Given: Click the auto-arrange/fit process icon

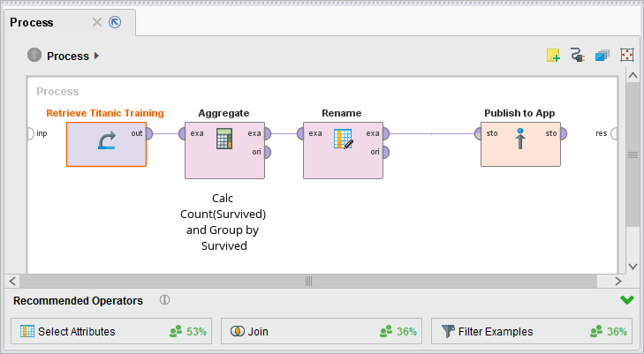Looking at the screenshot, I should pyautogui.click(x=627, y=56).
